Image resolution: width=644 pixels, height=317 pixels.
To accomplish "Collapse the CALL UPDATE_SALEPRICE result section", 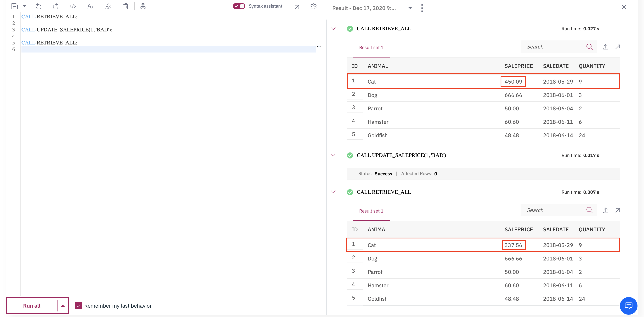I will pos(333,155).
